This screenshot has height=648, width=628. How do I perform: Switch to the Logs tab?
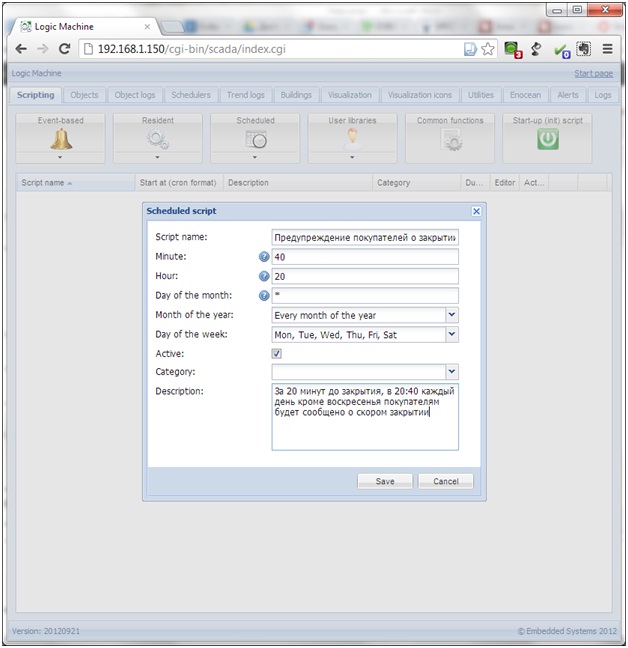(603, 95)
